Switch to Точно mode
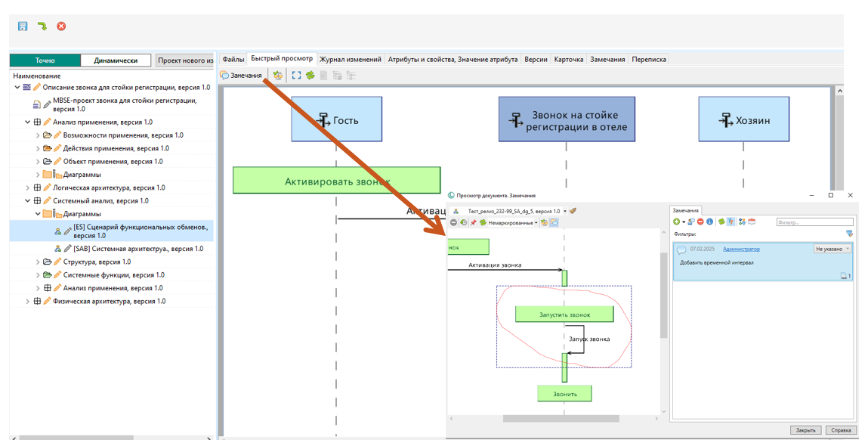Viewport: 868px width, 440px height. tap(45, 60)
